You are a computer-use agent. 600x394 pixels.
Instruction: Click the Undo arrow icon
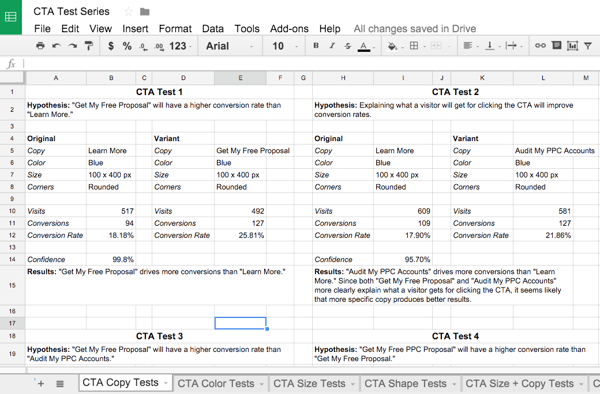[x=56, y=46]
